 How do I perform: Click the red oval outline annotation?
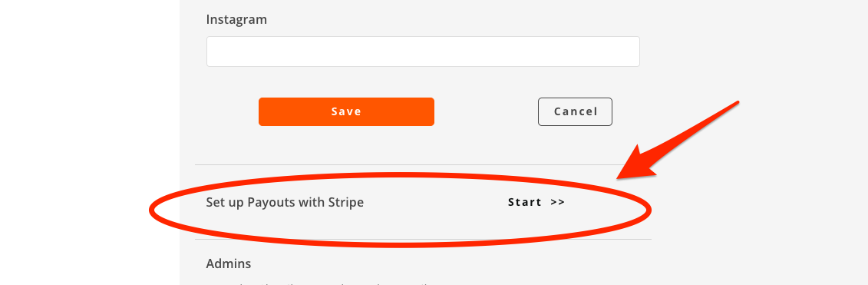coord(400,210)
